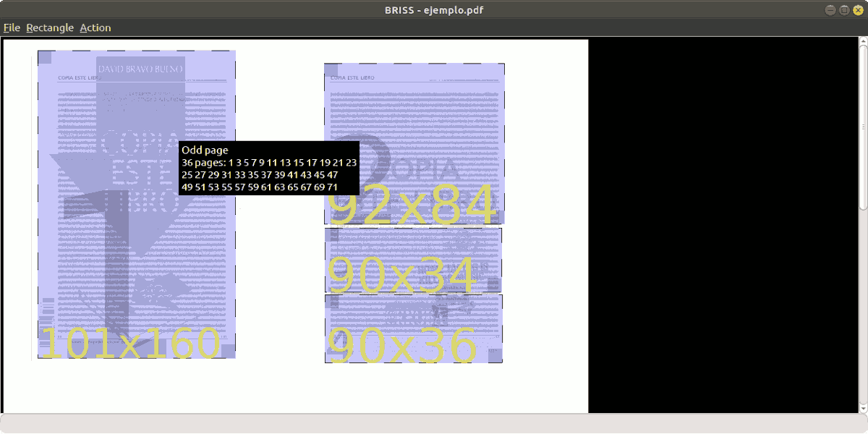The image size is (868, 434).
Task: Click the vertical scrollbar up arrow
Action: pos(863,42)
